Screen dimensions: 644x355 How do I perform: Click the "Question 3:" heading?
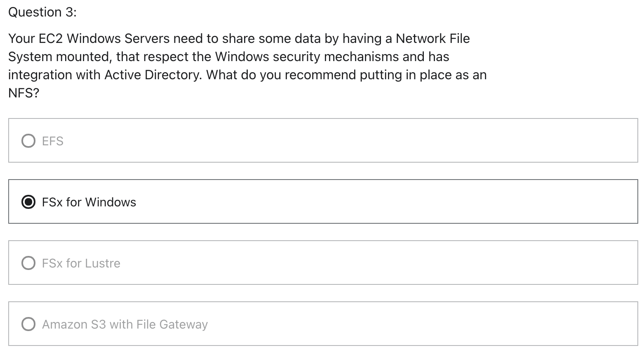[42, 12]
